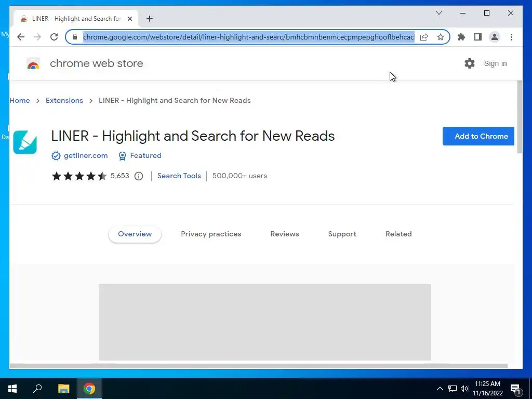The height and width of the screenshot is (399, 532).
Task: Click the gray screenshot preview placeholder
Action: click(x=264, y=322)
